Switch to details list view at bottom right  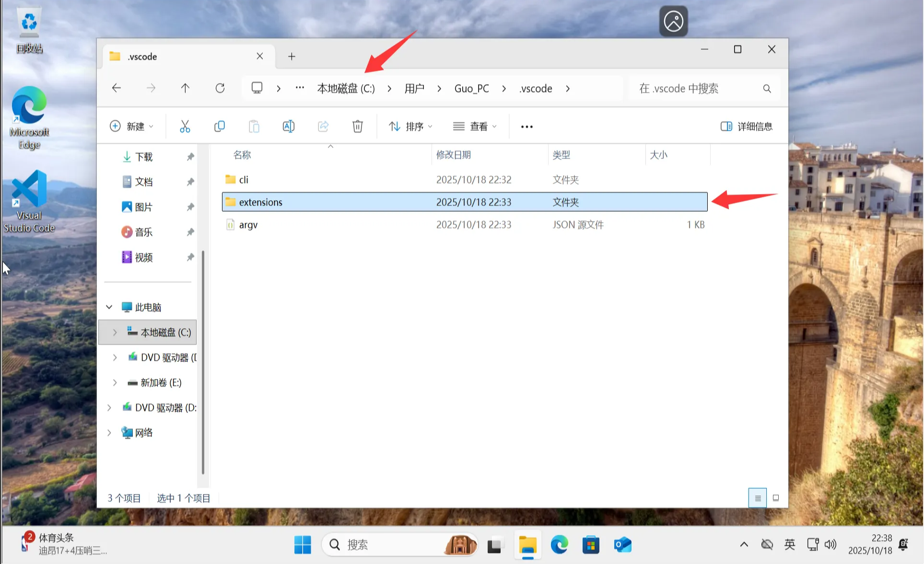pyautogui.click(x=757, y=498)
